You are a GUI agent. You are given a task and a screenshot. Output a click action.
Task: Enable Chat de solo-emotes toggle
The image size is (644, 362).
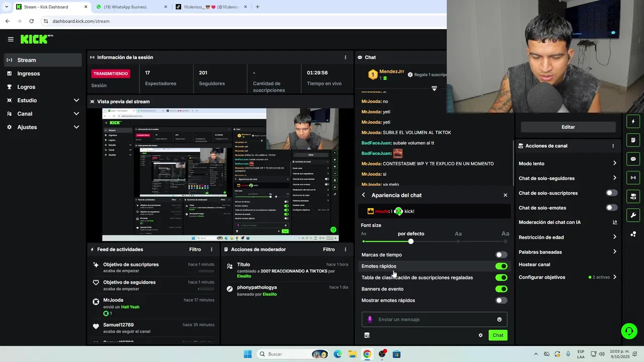point(611,208)
